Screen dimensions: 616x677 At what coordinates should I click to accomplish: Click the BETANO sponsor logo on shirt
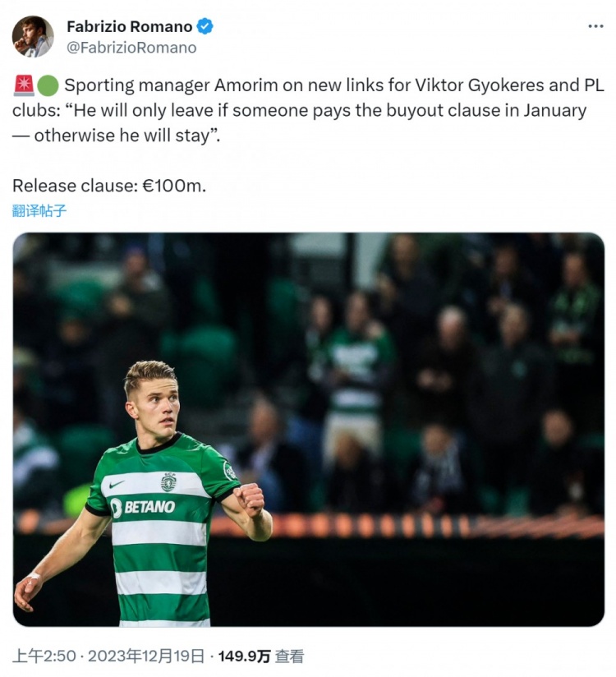tap(142, 508)
